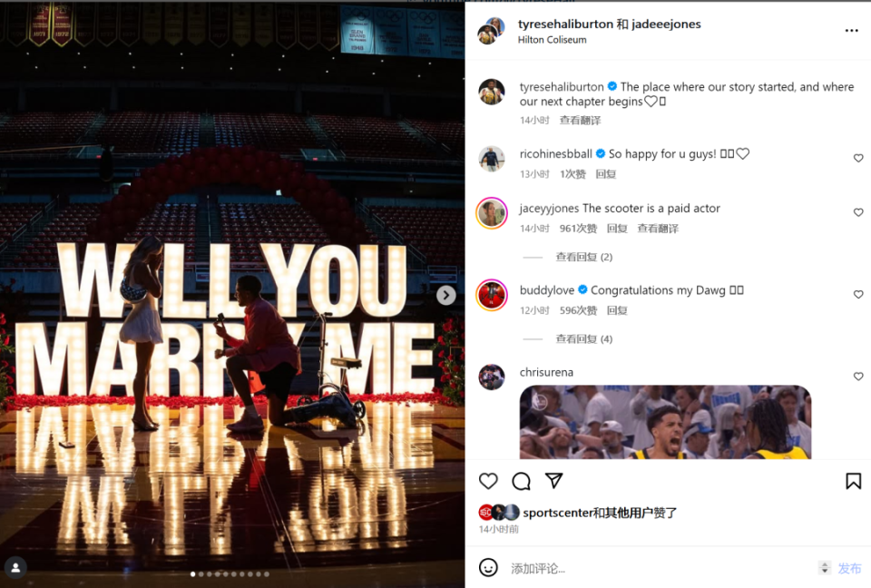This screenshot has height=588, width=871.
Task: Open the comment bubble icon
Action: [x=521, y=481]
